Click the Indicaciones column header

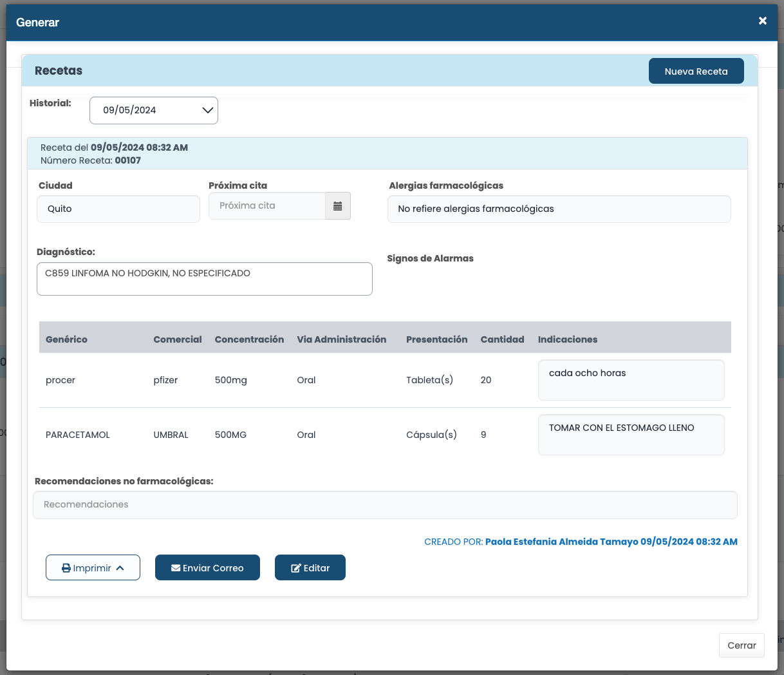pos(568,339)
